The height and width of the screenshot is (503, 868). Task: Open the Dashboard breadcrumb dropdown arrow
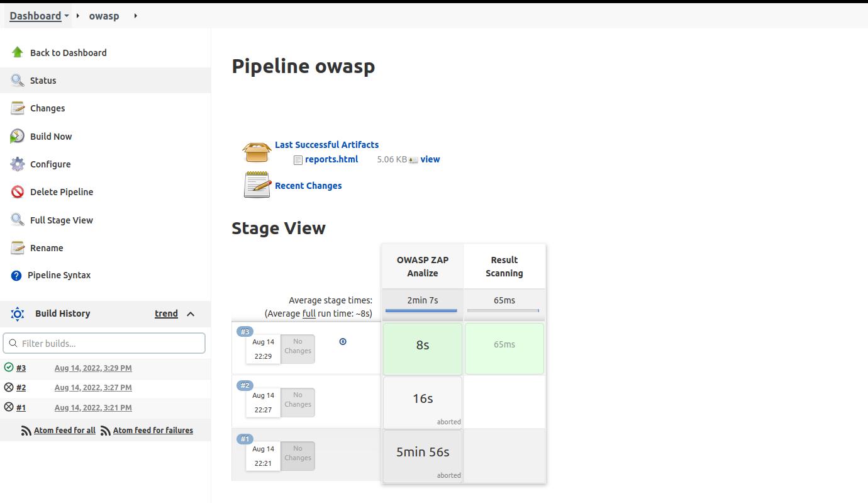pyautogui.click(x=67, y=16)
